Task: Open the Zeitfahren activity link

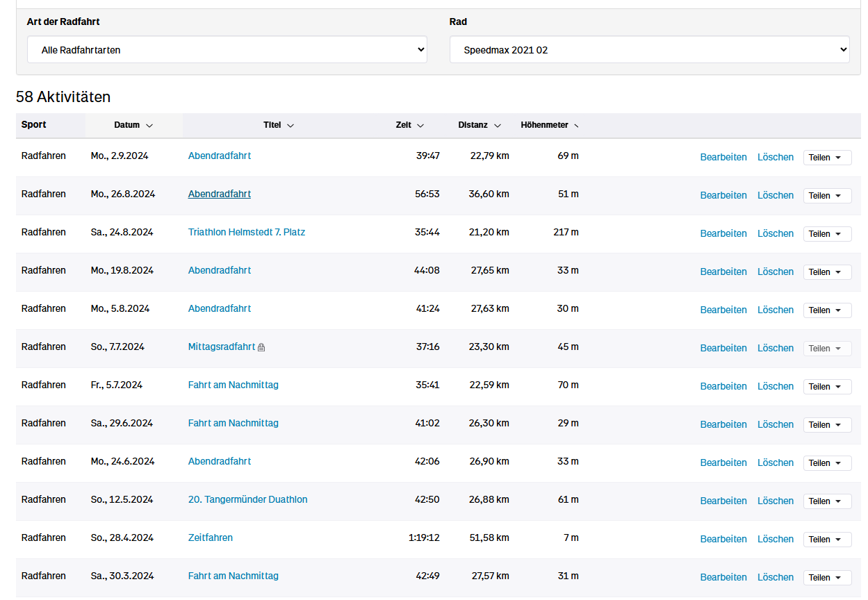Action: pyautogui.click(x=210, y=537)
